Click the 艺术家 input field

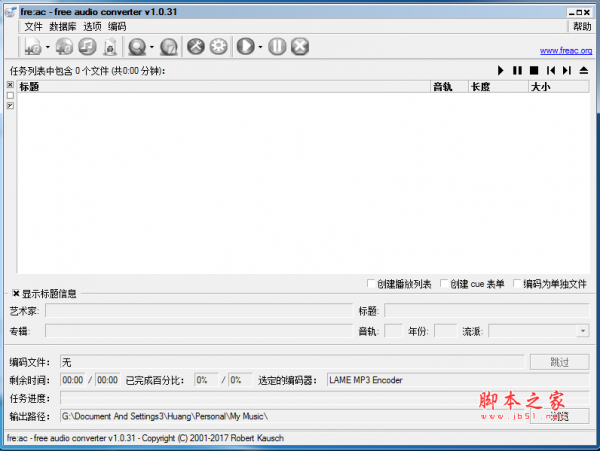tap(199, 311)
